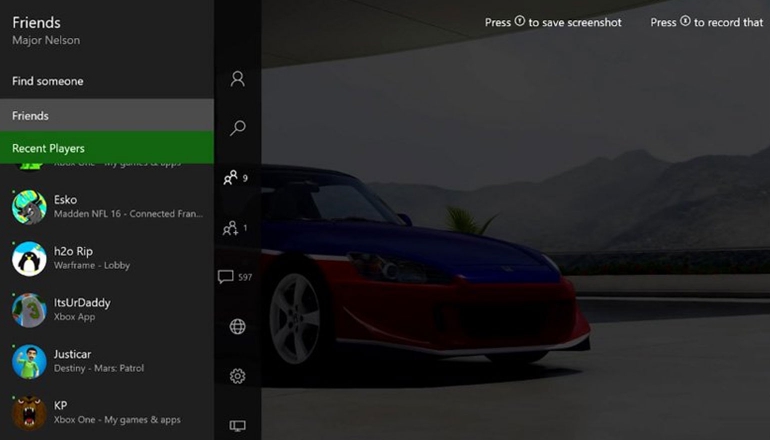
Task: Select the search magnifier icon
Action: point(237,128)
